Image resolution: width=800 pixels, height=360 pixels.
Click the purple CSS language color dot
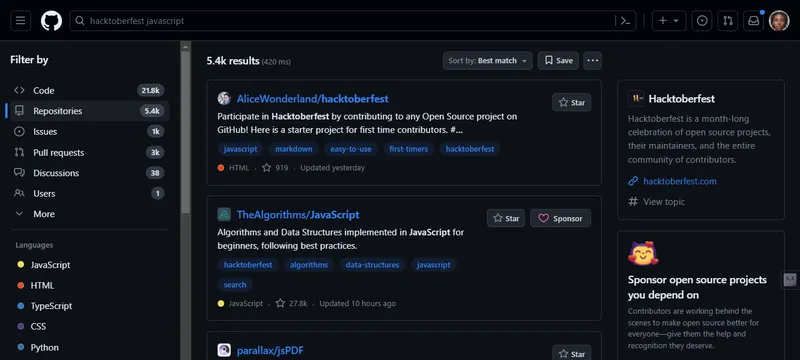[21, 326]
